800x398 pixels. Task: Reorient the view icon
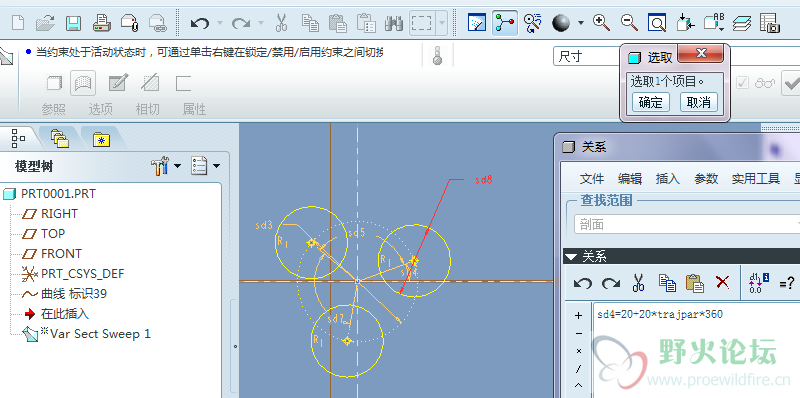(x=685, y=23)
